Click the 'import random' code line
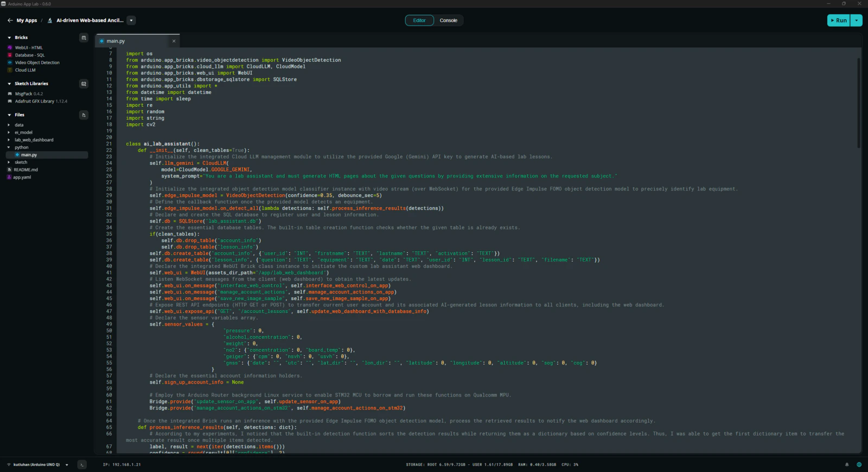Image resolution: width=868 pixels, height=472 pixels. coord(145,112)
